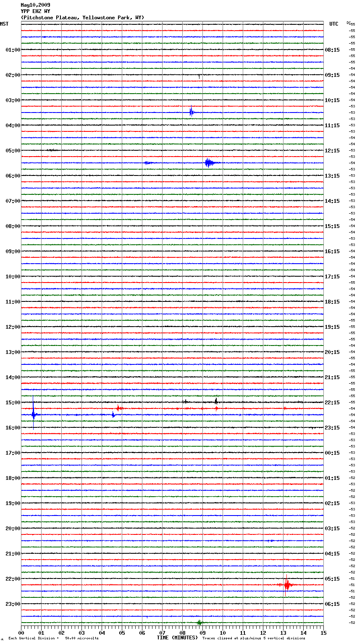Click minute 00 on the bottom time axis
357x644 pixels.
tap(21, 633)
